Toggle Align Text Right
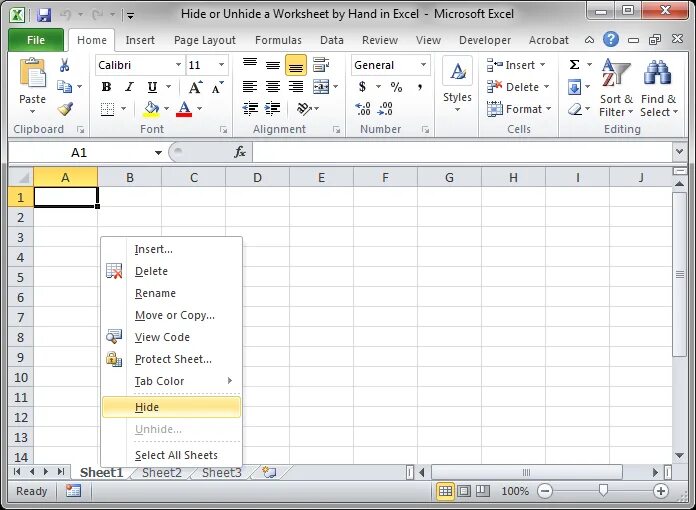This screenshot has width=696, height=510. 296,87
